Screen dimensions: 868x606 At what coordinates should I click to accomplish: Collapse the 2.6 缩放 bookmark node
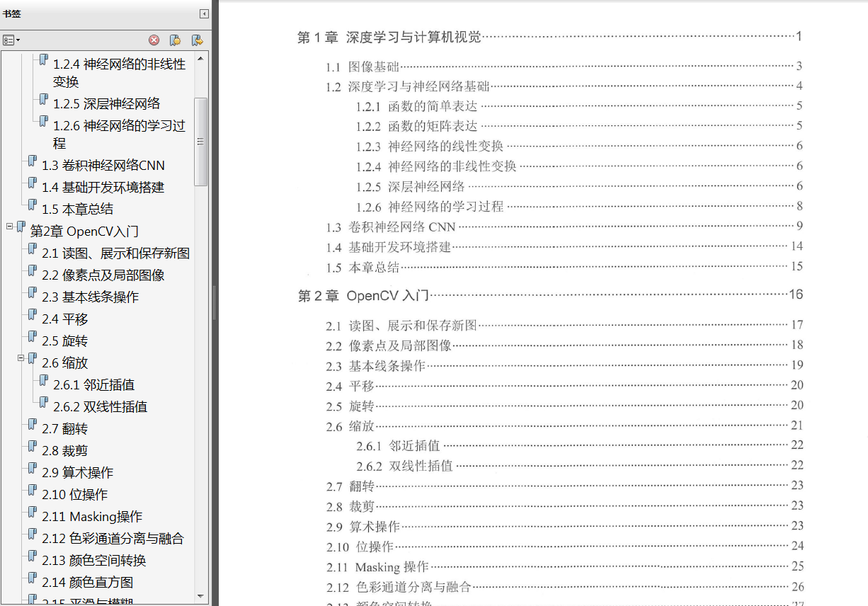tap(21, 358)
